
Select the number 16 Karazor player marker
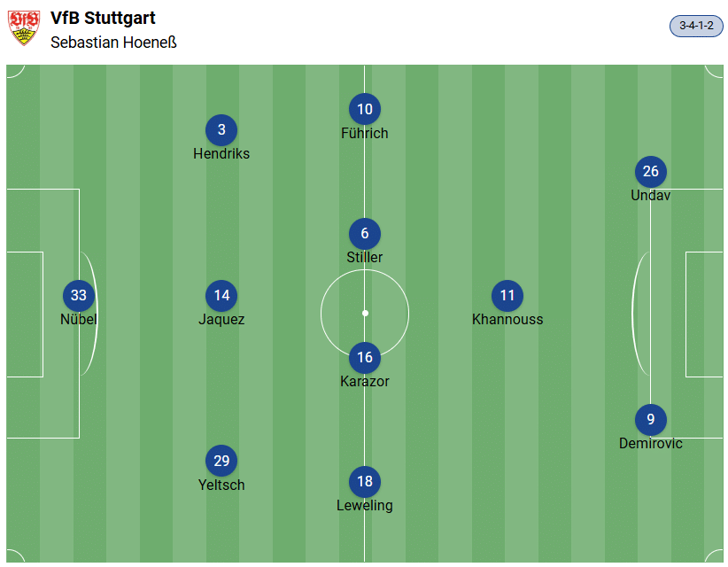pos(365,358)
